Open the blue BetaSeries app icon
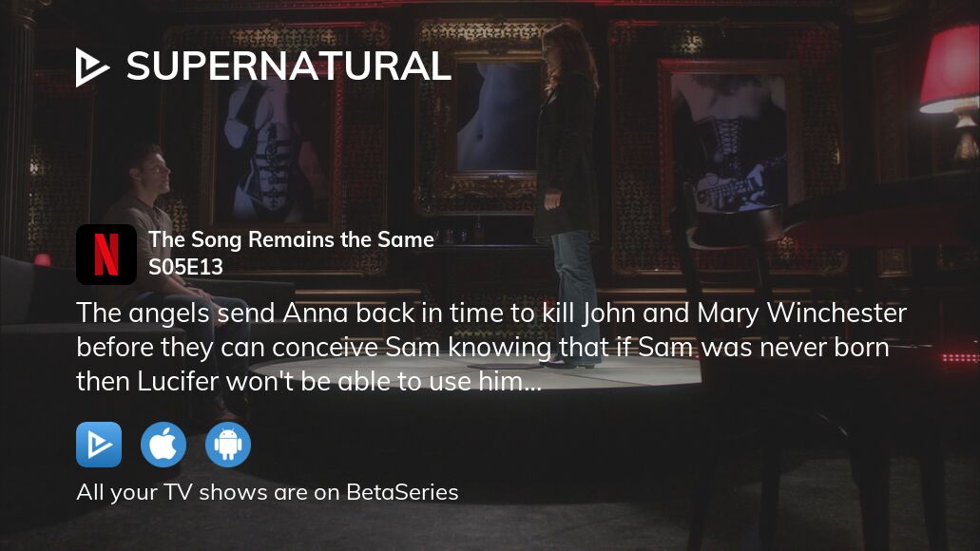This screenshot has width=980, height=551. 99,445
